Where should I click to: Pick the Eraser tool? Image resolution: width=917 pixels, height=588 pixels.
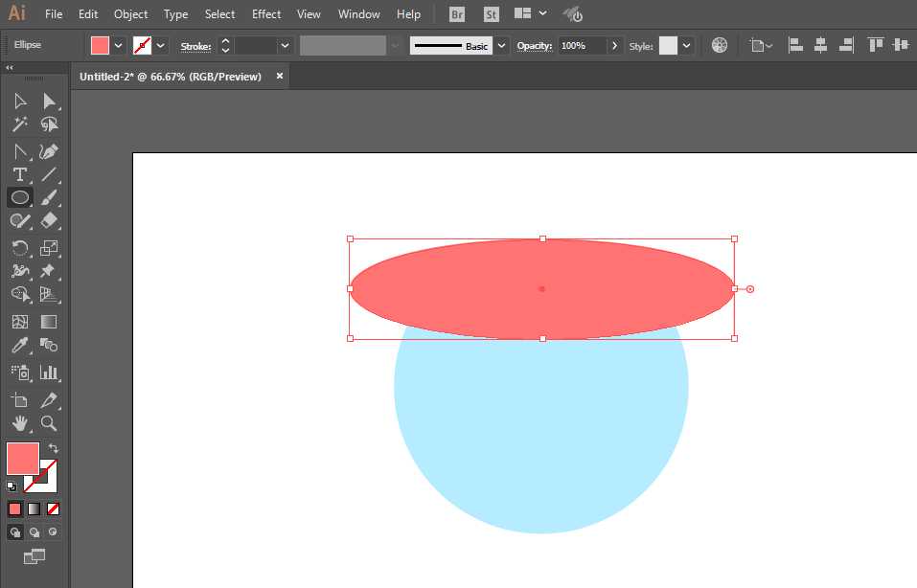pyautogui.click(x=49, y=221)
